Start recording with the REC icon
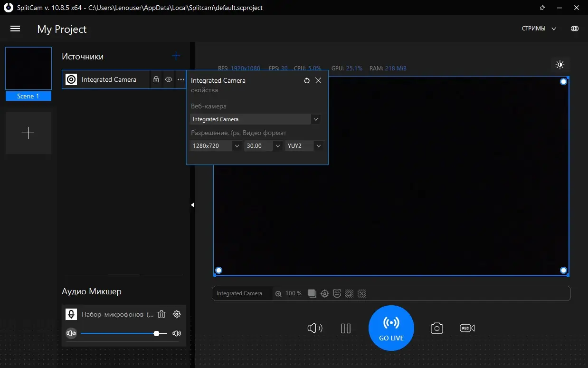Viewport: 588px width, 368px height. pos(467,328)
